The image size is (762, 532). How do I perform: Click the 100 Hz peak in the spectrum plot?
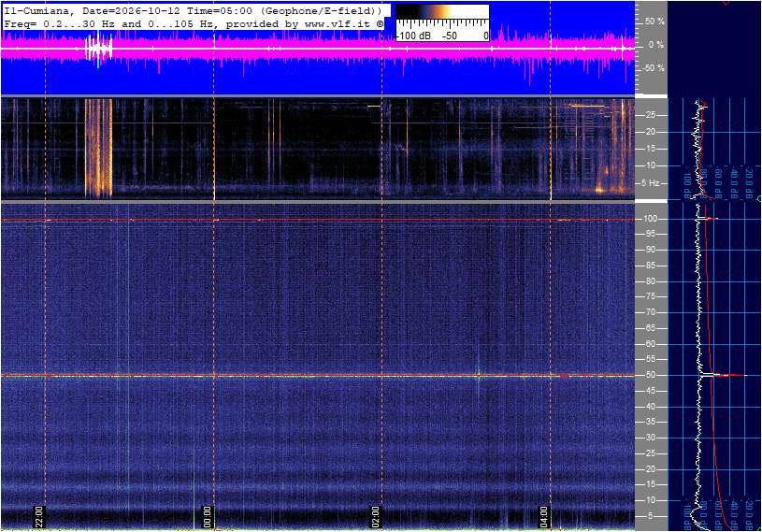708,219
